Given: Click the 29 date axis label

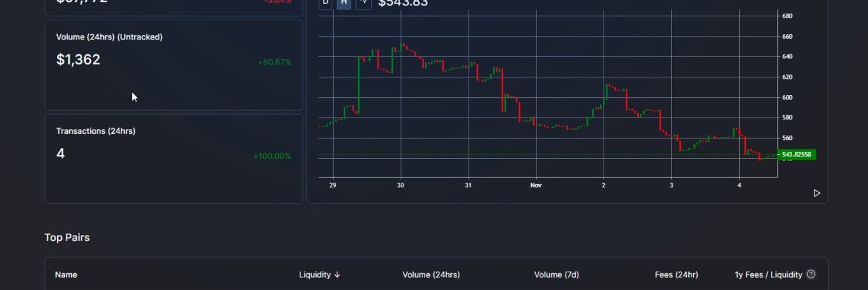Looking at the screenshot, I should (x=332, y=185).
